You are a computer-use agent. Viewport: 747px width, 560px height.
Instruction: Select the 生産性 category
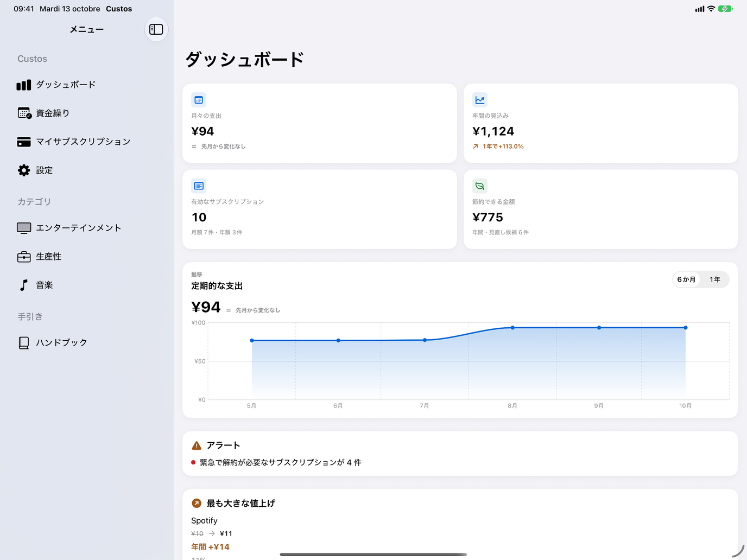click(x=87, y=257)
